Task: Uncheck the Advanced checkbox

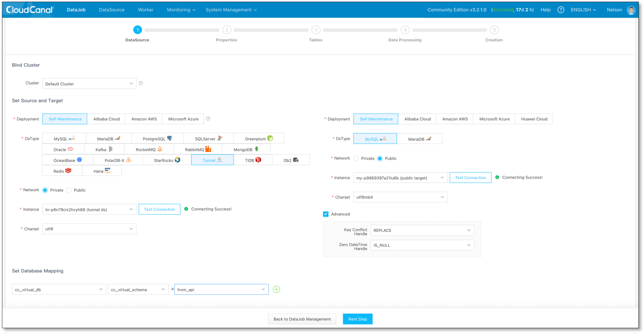Action: click(326, 214)
